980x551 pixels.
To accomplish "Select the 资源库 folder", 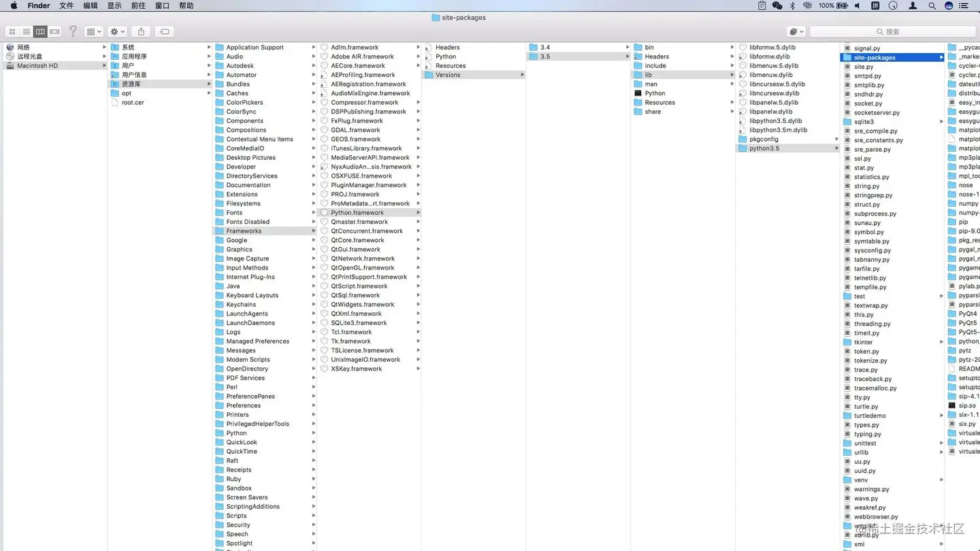I will tap(161, 84).
